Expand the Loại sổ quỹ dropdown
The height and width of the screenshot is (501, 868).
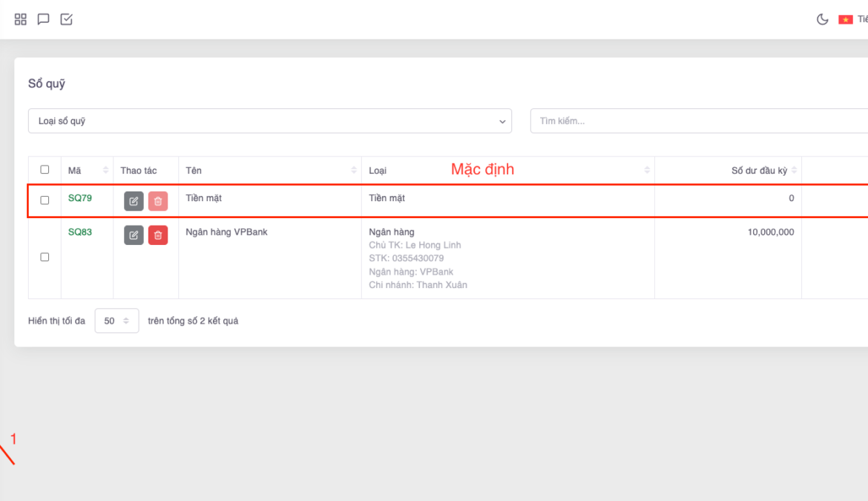point(269,121)
